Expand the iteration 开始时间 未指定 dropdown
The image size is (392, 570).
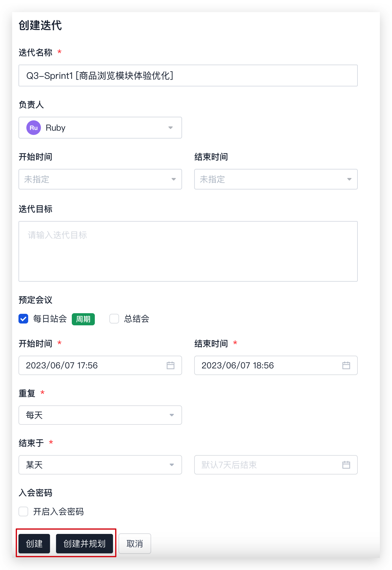pyautogui.click(x=100, y=179)
